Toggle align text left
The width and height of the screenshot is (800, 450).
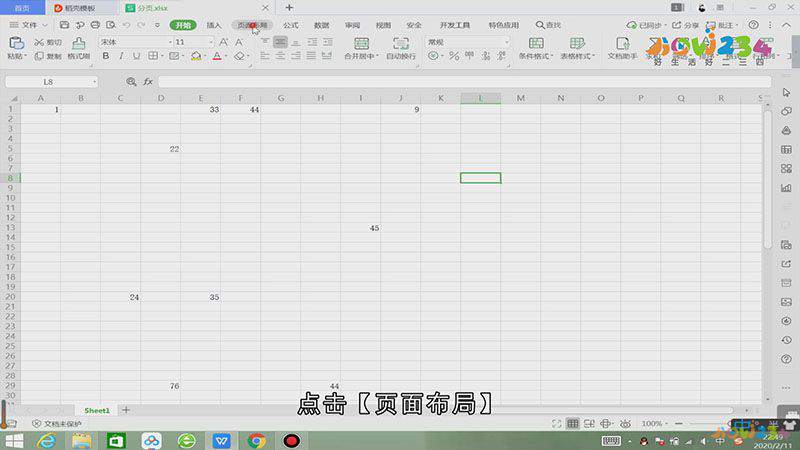tap(265, 56)
